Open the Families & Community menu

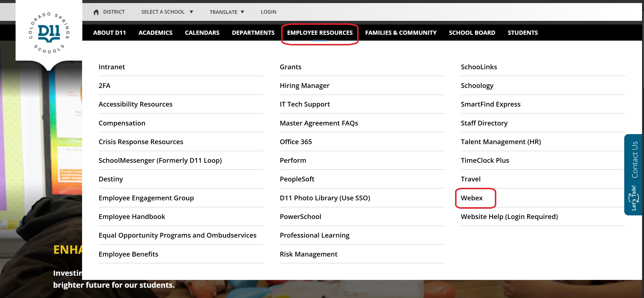(x=401, y=33)
